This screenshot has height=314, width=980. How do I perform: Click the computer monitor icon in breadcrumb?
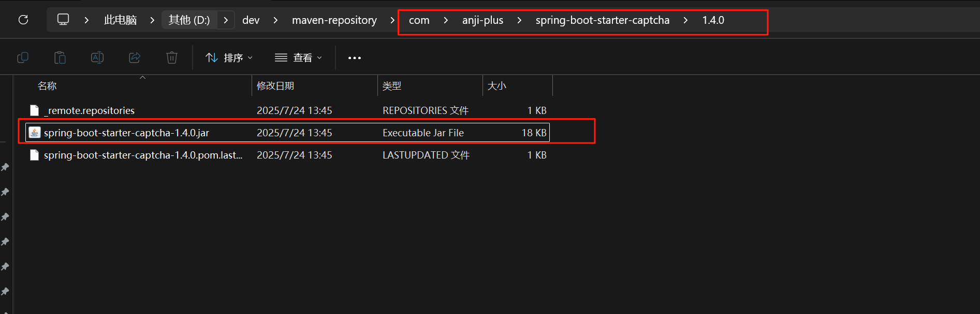click(x=63, y=20)
